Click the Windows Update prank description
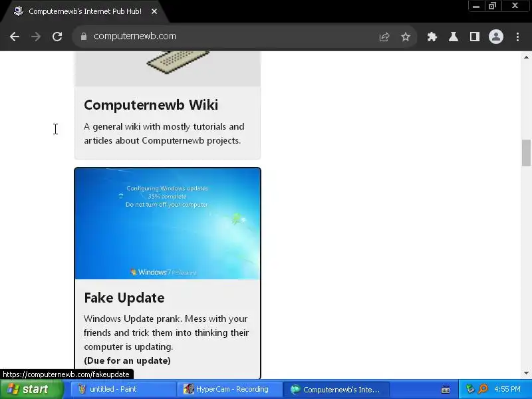532x399 pixels. tap(166, 332)
